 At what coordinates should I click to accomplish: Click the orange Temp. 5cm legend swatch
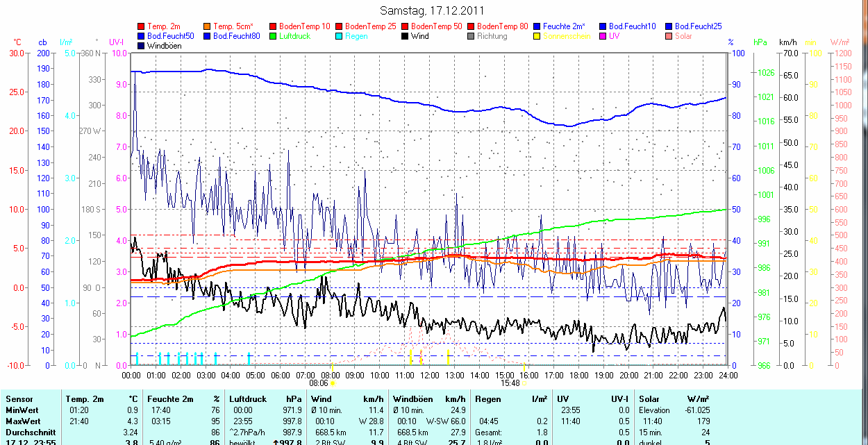208,26
